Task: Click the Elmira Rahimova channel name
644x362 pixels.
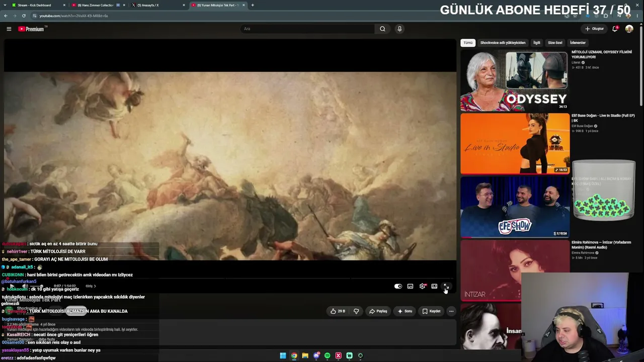Action: point(584,253)
